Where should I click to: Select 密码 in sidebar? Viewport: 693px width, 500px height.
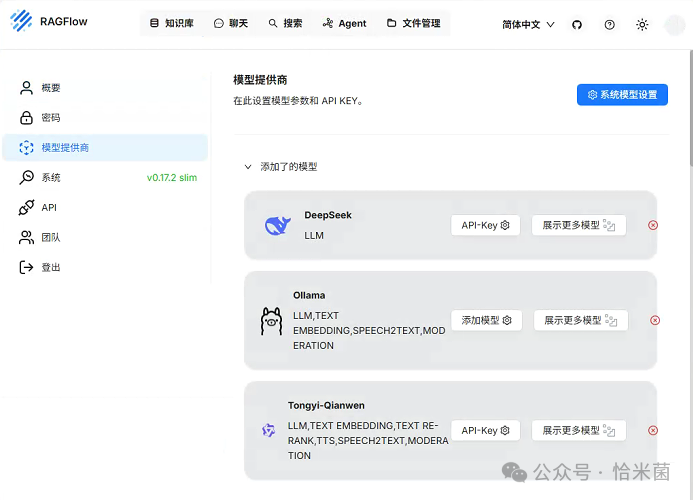[105, 118]
